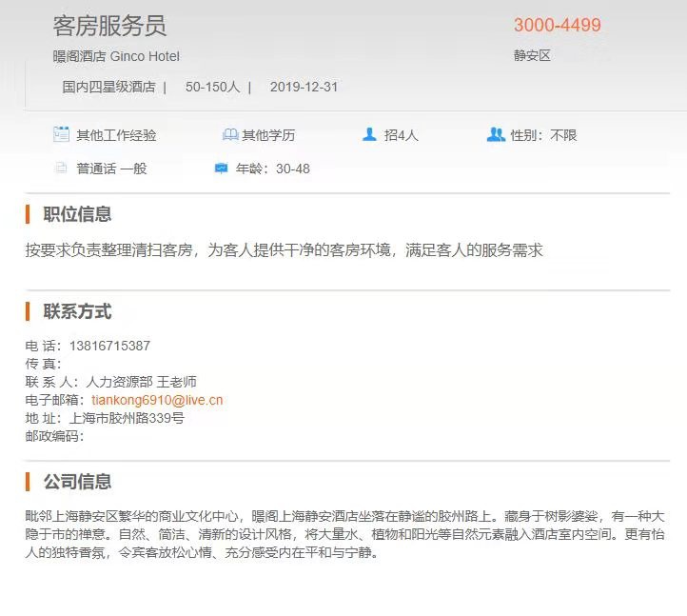Viewport: 687px width, 616px height.
Task: Click the job title 客房服务员
Action: pos(109,26)
